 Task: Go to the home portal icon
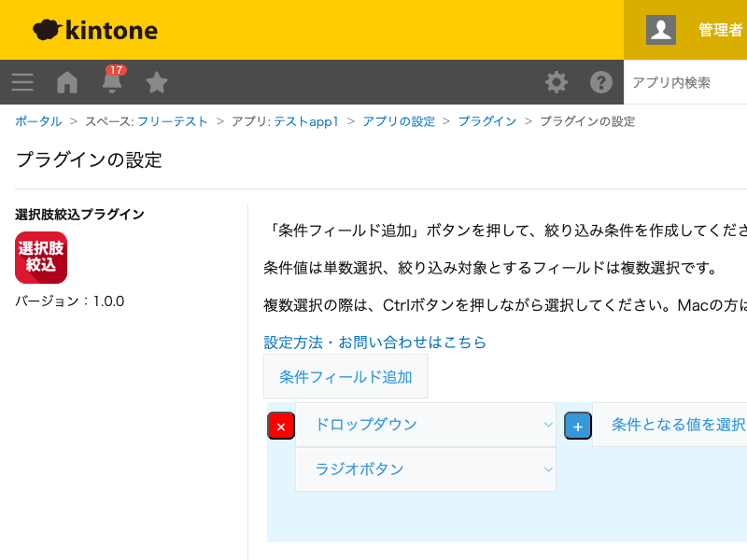(67, 82)
